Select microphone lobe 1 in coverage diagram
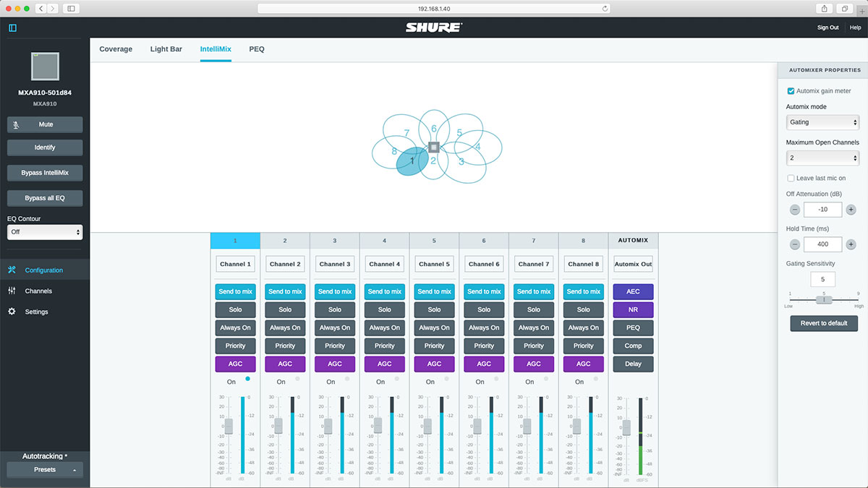The image size is (868, 488). (x=412, y=161)
